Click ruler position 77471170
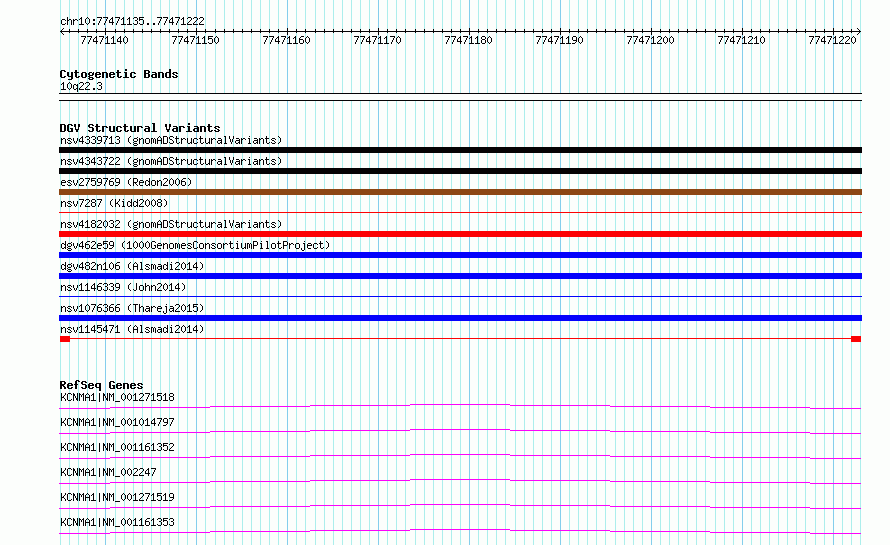The height and width of the screenshot is (545, 890). point(377,40)
